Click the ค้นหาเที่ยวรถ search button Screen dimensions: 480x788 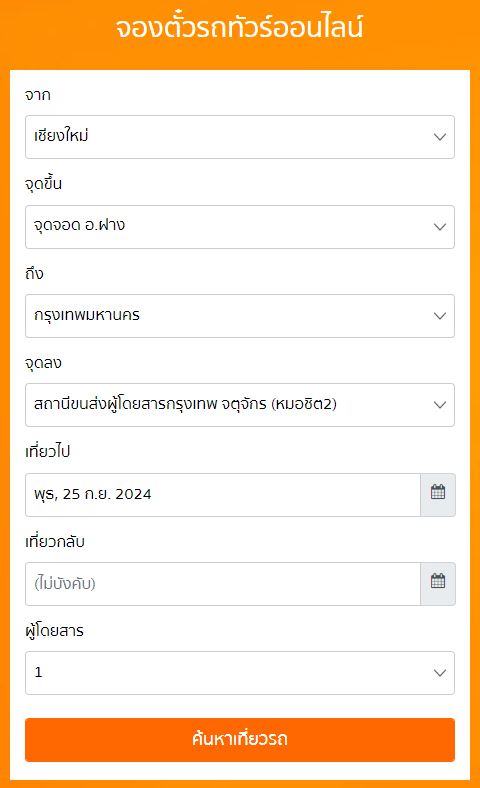pos(240,740)
